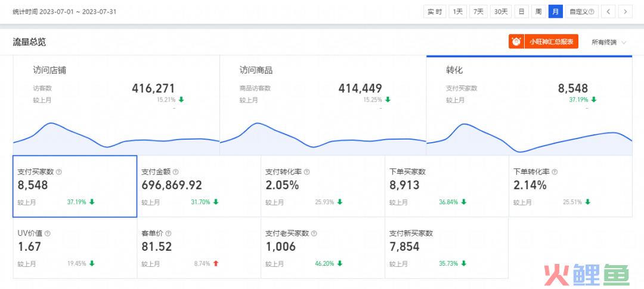Select the 支付新买家数 metric tile

tap(447, 248)
